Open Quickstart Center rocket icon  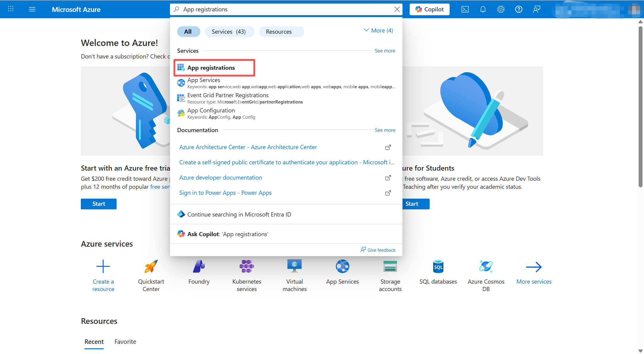pyautogui.click(x=151, y=266)
